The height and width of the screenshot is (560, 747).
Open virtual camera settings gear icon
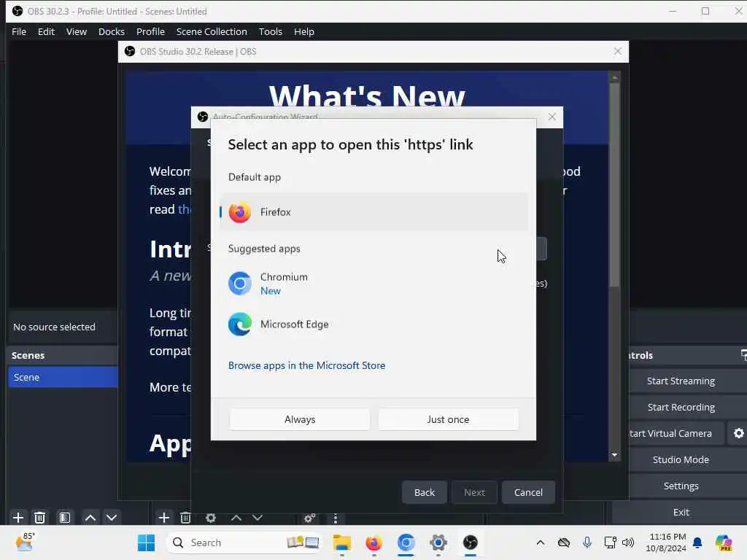[738, 433]
